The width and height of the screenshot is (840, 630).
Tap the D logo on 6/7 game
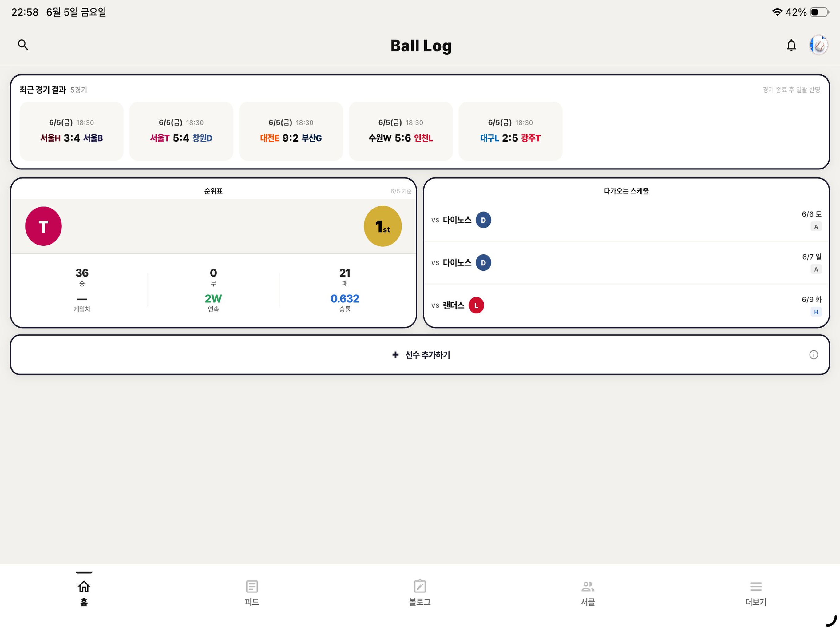pos(483,263)
